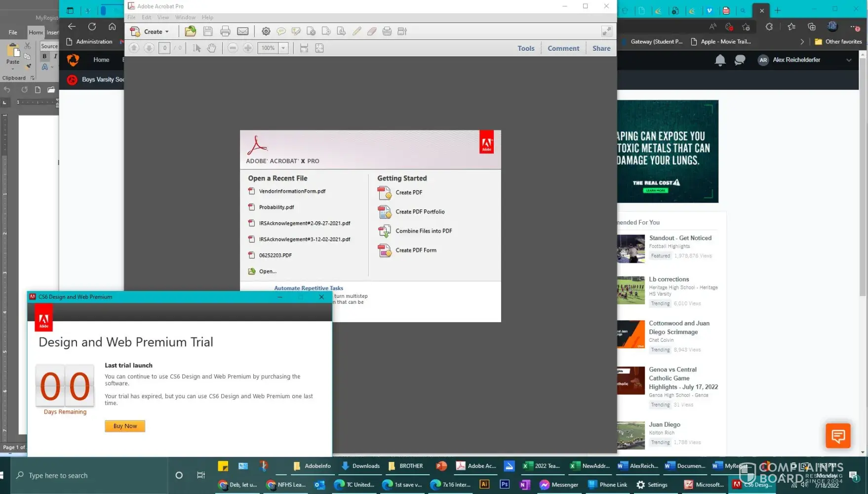Open the Window menu in Acrobat
868x494 pixels.
pos(185,17)
